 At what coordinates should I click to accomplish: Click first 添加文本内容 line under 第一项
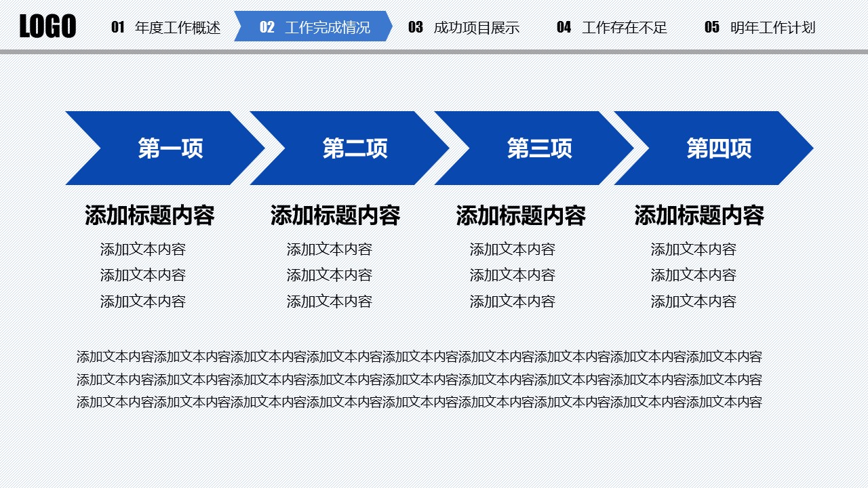pyautogui.click(x=143, y=249)
